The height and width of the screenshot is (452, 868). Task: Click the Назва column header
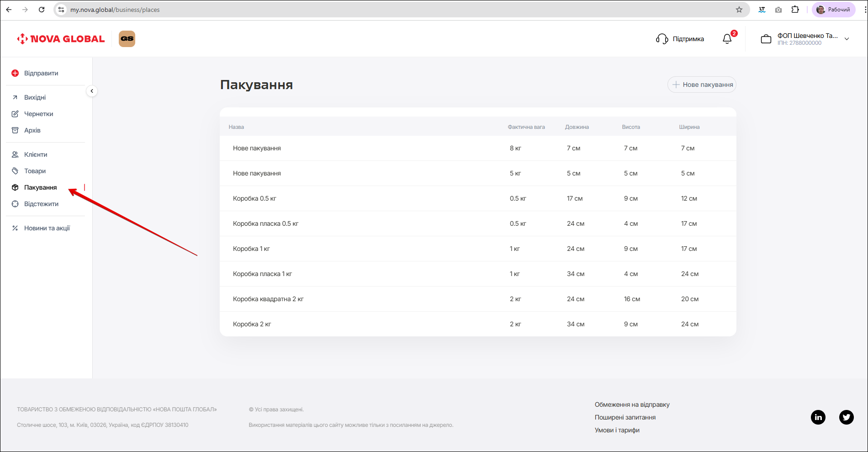point(236,127)
